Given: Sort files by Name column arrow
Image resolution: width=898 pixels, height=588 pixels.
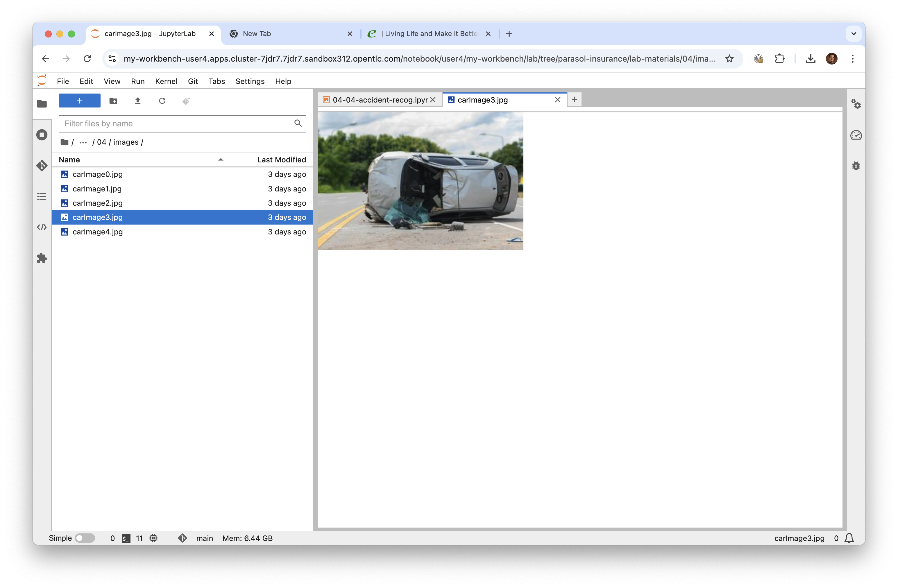Looking at the screenshot, I should click(221, 159).
